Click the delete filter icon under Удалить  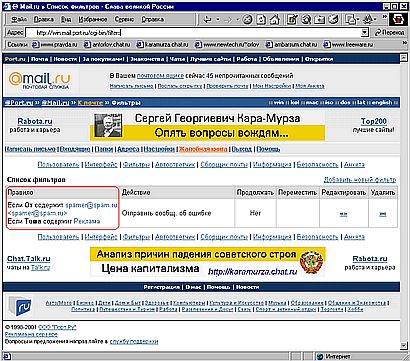(x=383, y=214)
